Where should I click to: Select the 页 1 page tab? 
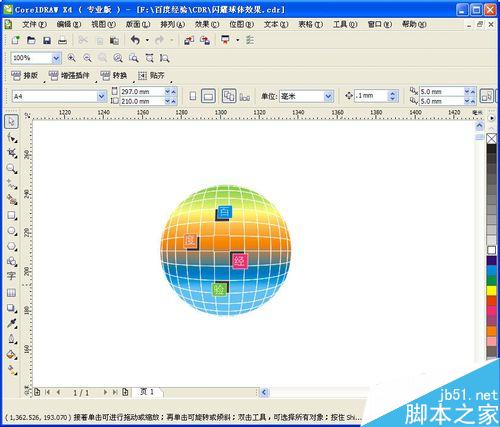click(x=147, y=392)
